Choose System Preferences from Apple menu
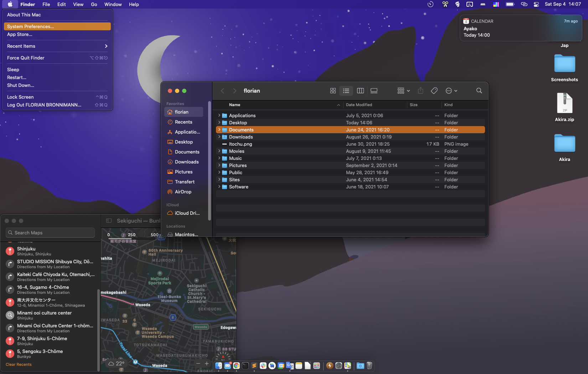 (31, 26)
